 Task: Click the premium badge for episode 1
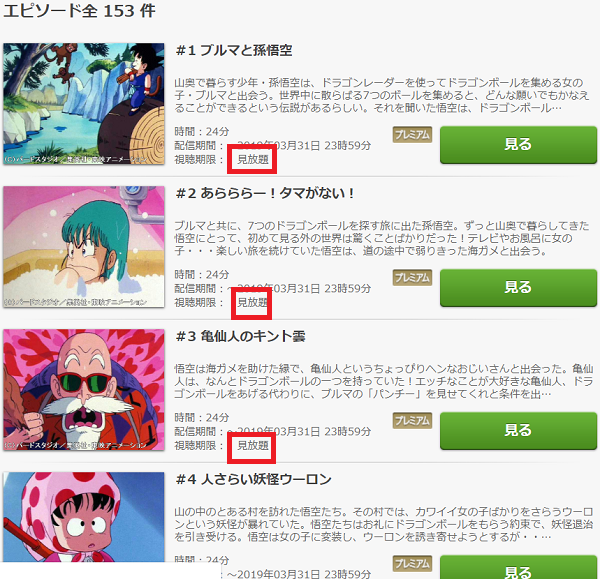[412, 135]
